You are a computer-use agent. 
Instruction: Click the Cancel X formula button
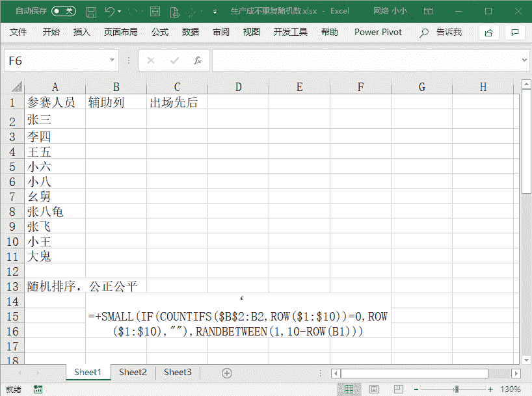coord(151,60)
